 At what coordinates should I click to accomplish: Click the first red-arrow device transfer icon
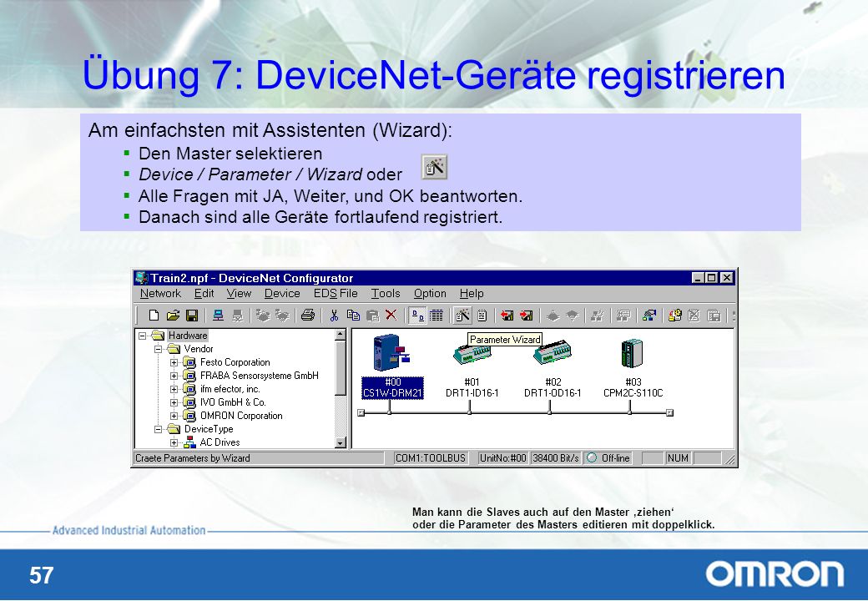click(507, 316)
